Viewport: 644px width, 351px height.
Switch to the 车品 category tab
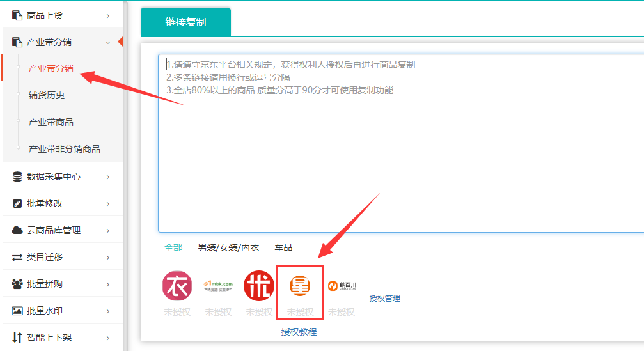point(283,247)
